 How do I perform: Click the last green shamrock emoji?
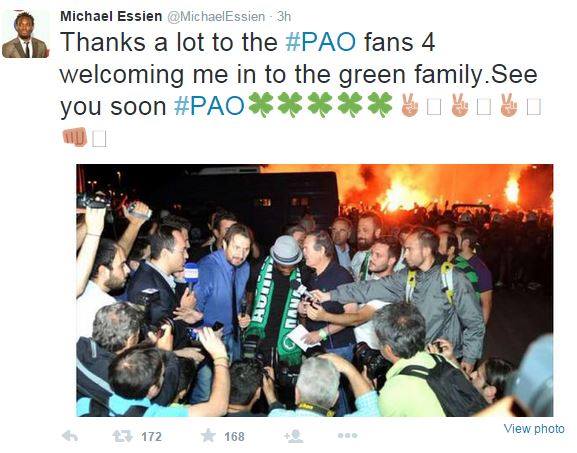pos(380,105)
